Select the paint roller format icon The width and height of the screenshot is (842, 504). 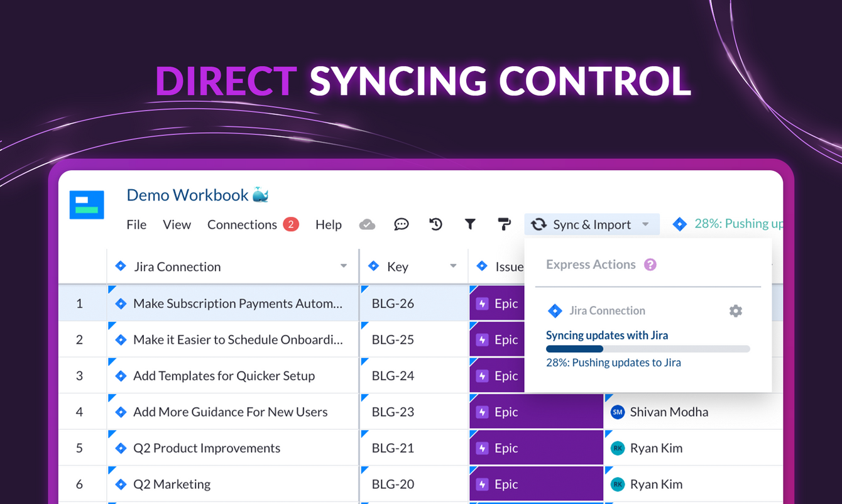coord(504,224)
